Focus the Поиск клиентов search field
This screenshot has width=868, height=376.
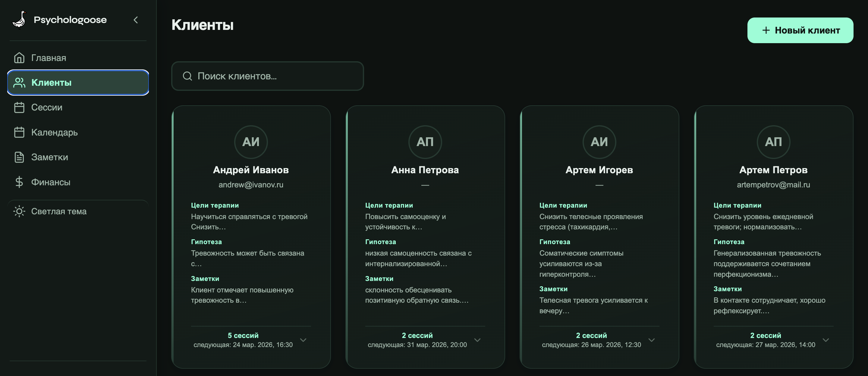point(267,76)
